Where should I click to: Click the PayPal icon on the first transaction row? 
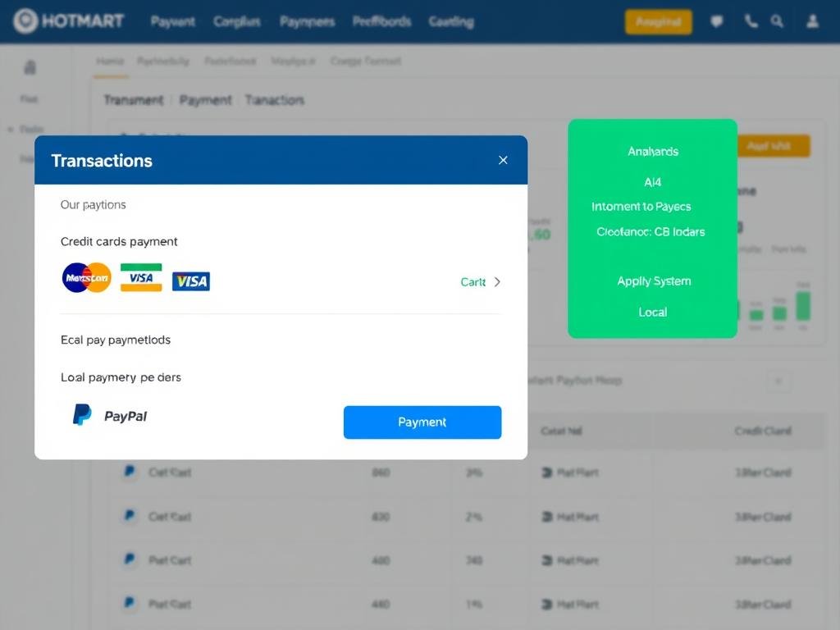[x=128, y=472]
